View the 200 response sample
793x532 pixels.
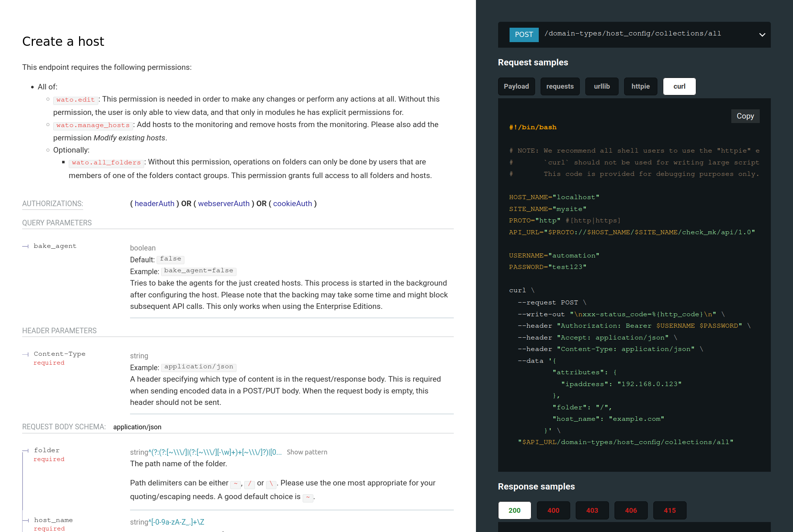coord(514,510)
